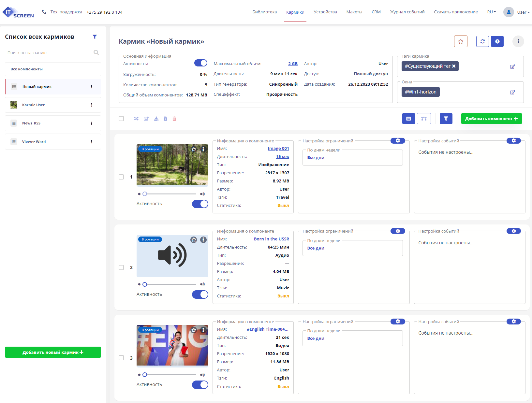Image resolution: width=532 pixels, height=403 pixels.
Task: Click Добавить компонент button
Action: pos(491,119)
